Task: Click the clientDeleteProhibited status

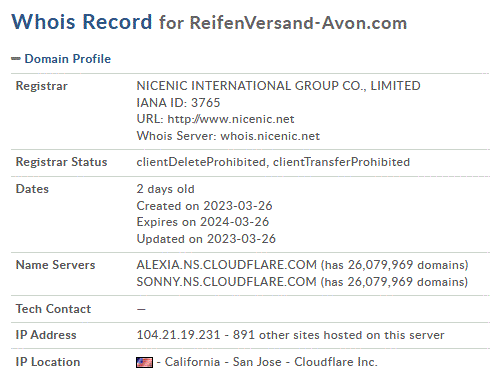Action: [201, 162]
